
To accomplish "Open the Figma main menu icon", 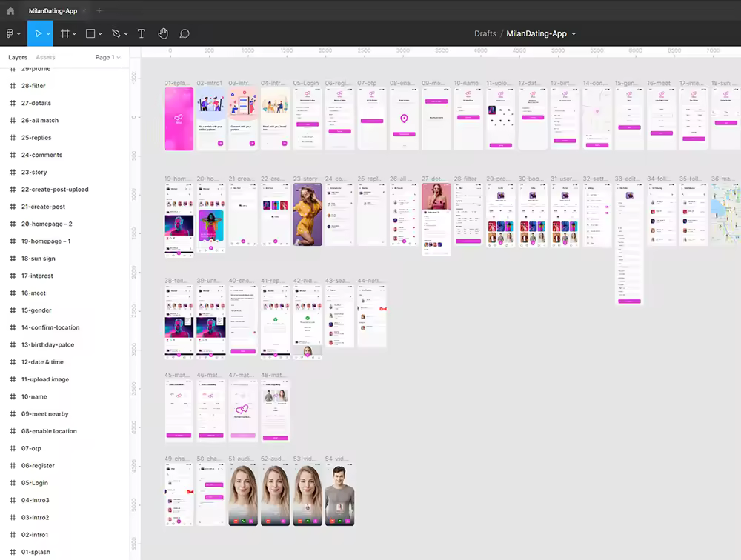I will (10, 33).
